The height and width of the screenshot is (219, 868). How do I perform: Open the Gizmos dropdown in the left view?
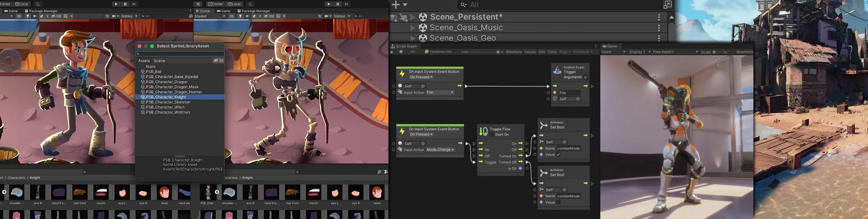click(x=129, y=16)
